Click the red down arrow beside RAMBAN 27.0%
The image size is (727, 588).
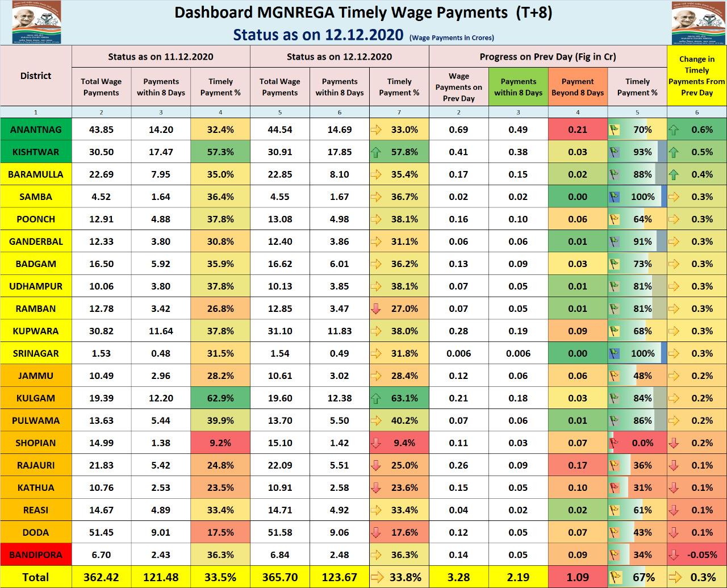pyautogui.click(x=377, y=308)
